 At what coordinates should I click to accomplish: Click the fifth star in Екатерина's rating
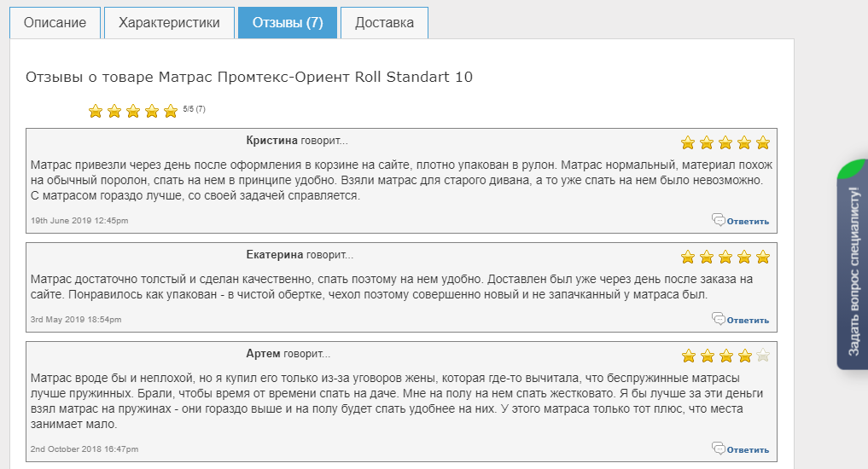pyautogui.click(x=763, y=257)
